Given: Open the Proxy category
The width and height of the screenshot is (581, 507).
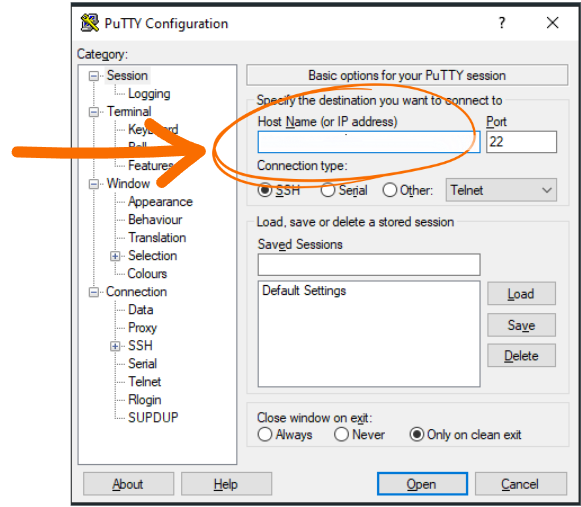Looking at the screenshot, I should point(142,328).
